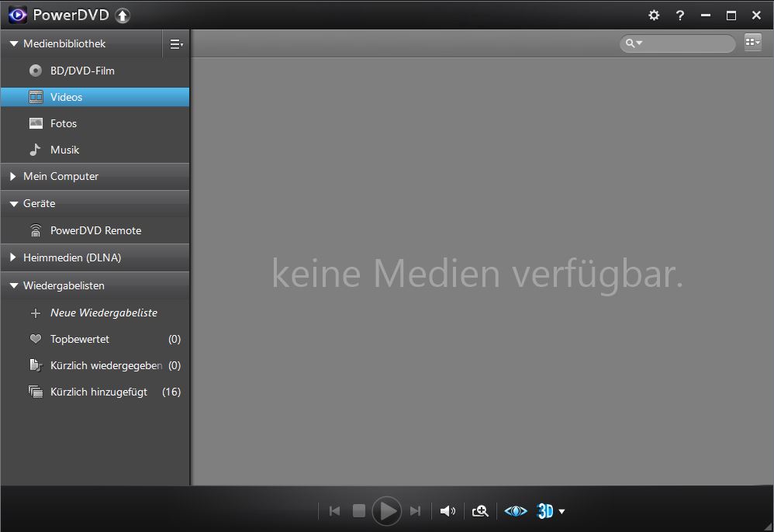Image resolution: width=774 pixels, height=532 pixels.
Task: Open the settings gear icon
Action: 654,16
